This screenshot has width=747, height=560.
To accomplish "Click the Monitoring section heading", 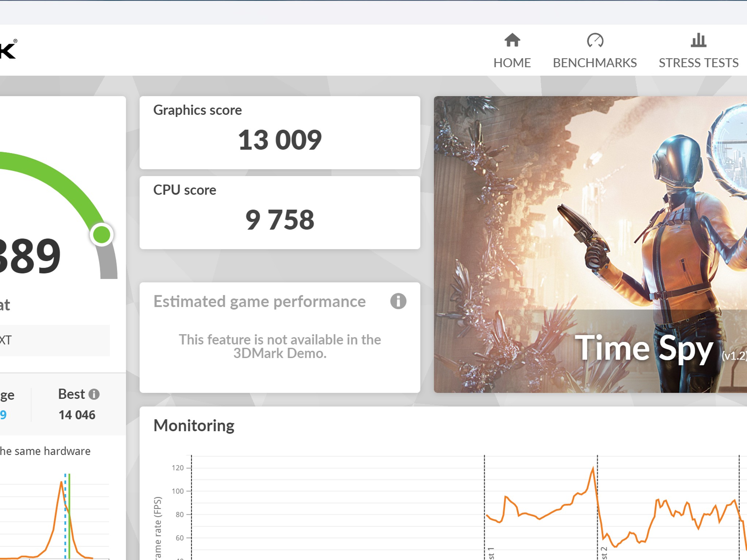I will [x=194, y=425].
